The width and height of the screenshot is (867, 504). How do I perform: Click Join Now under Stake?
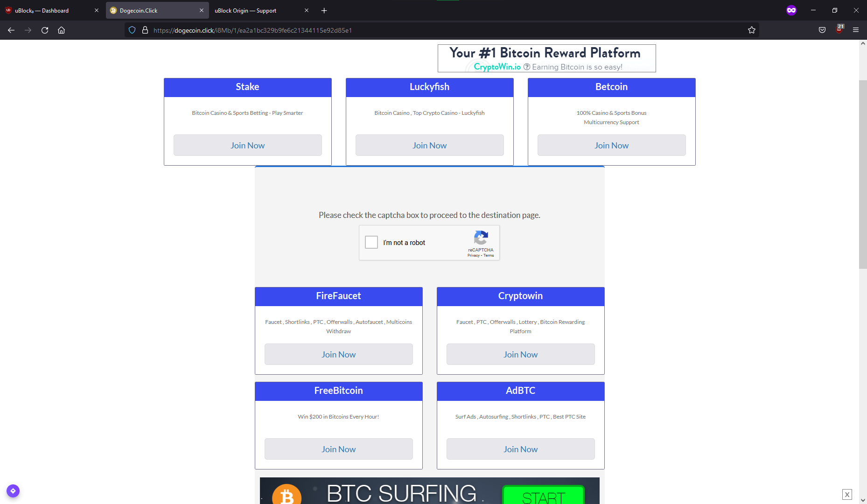pos(247,145)
